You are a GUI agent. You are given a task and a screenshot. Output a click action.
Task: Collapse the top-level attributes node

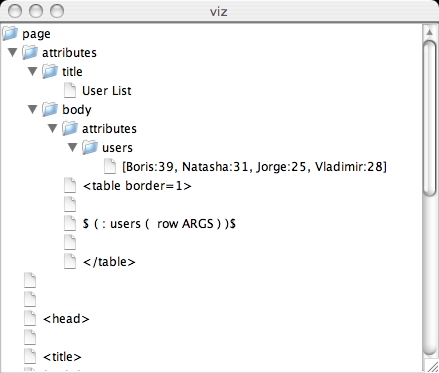13,52
